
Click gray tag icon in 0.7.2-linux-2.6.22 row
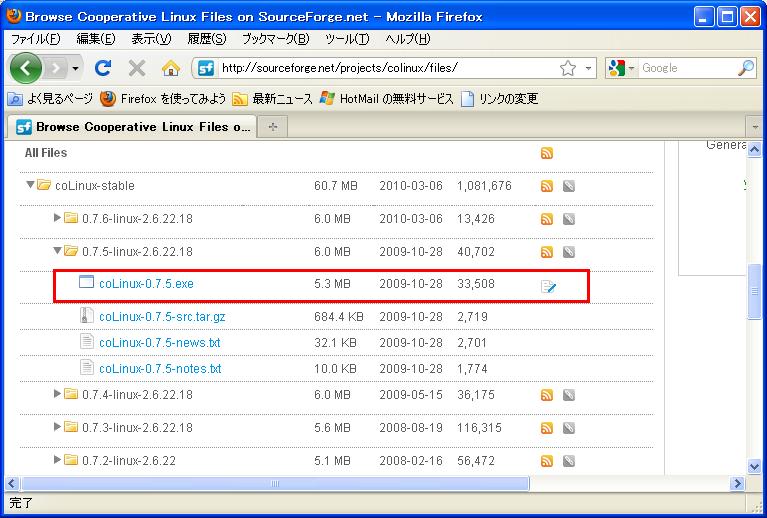point(568,461)
